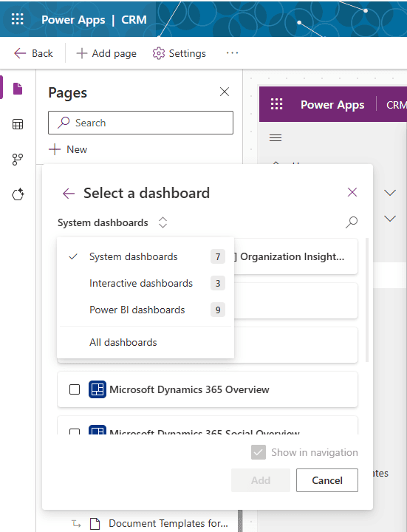Open the Data tables icon in left rail

18,124
